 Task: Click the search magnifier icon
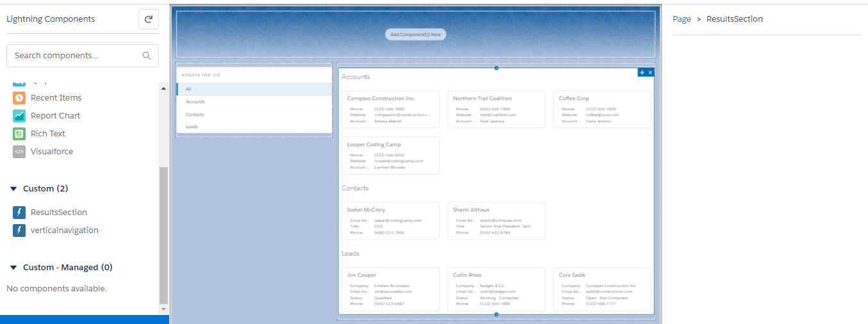(x=147, y=56)
